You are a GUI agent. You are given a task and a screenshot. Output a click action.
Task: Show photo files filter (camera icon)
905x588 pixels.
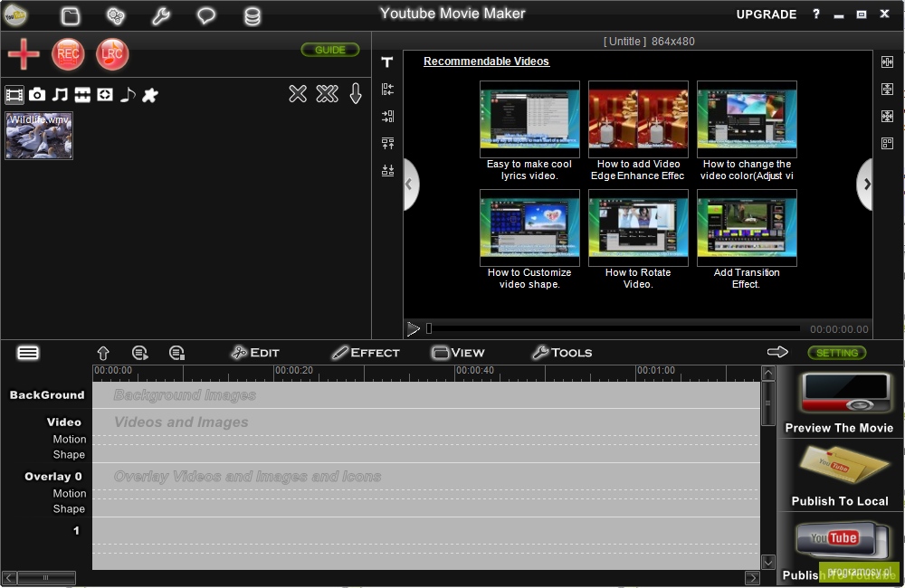click(x=37, y=95)
